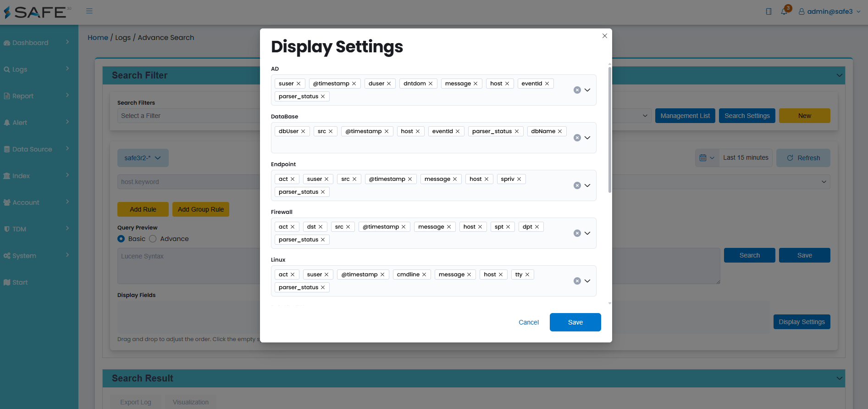Clear all Endpoint field tags
The width and height of the screenshot is (868, 409).
pyautogui.click(x=577, y=185)
